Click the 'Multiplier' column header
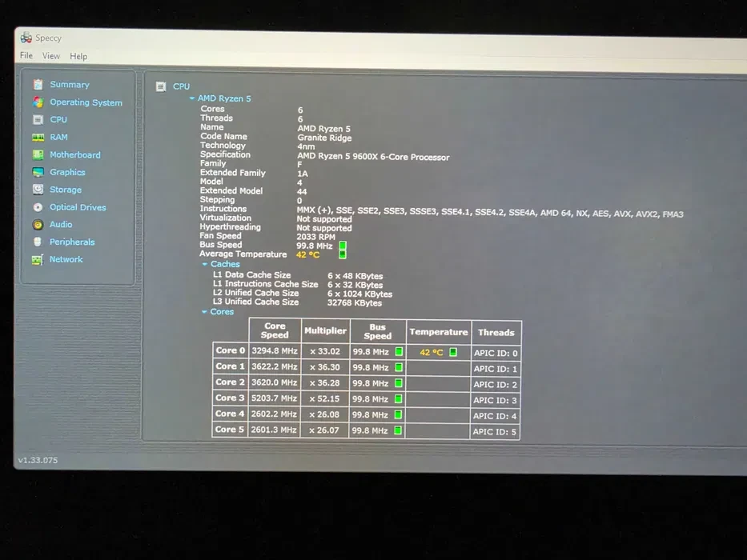Screen dimensions: 747x560 pyautogui.click(x=325, y=330)
